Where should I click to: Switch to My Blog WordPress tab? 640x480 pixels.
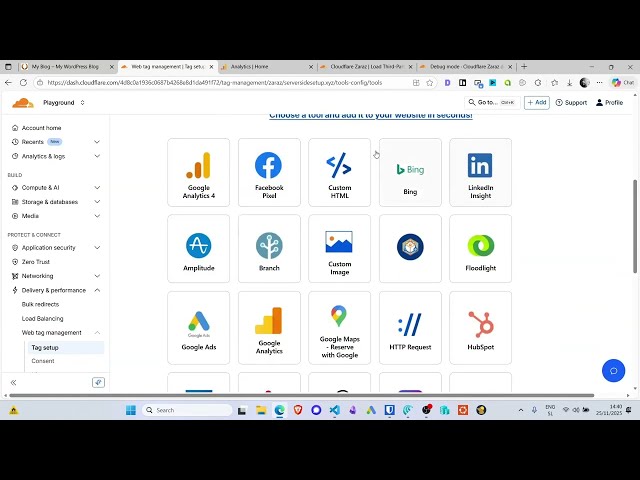(x=67, y=67)
